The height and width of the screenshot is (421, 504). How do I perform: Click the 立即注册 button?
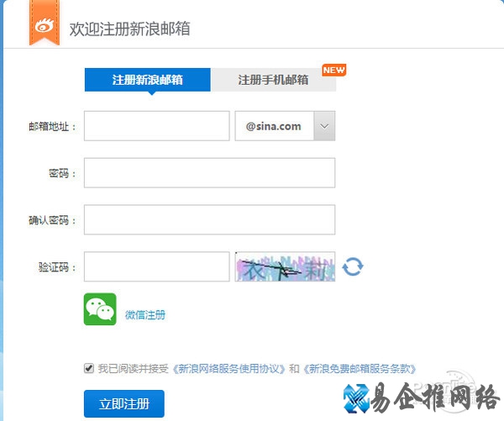124,403
